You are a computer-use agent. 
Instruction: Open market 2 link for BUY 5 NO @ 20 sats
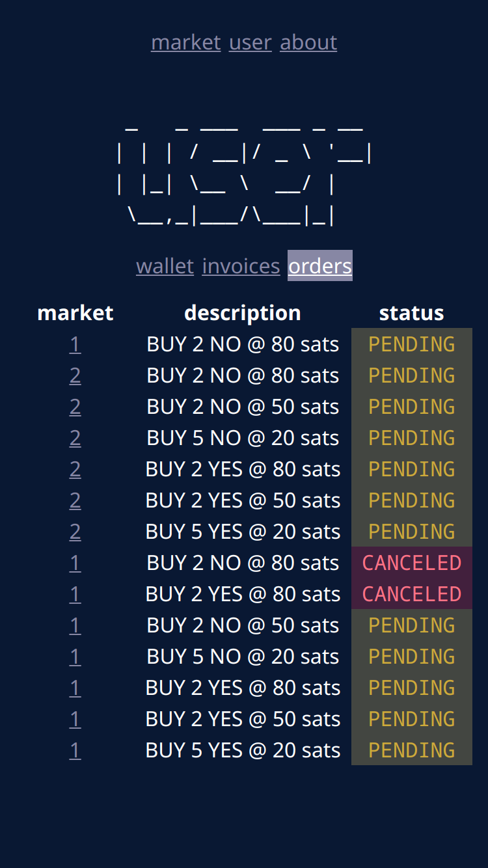pos(75,438)
